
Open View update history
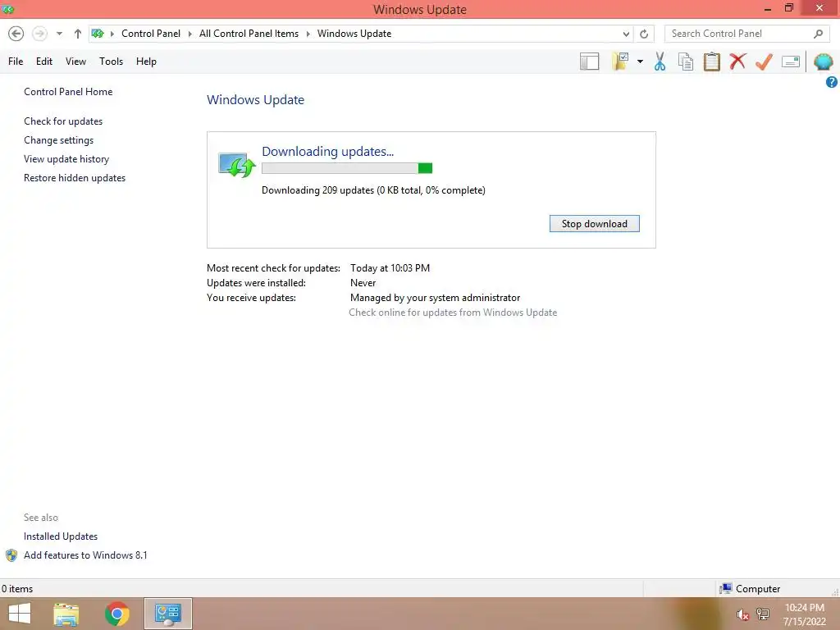(x=66, y=159)
